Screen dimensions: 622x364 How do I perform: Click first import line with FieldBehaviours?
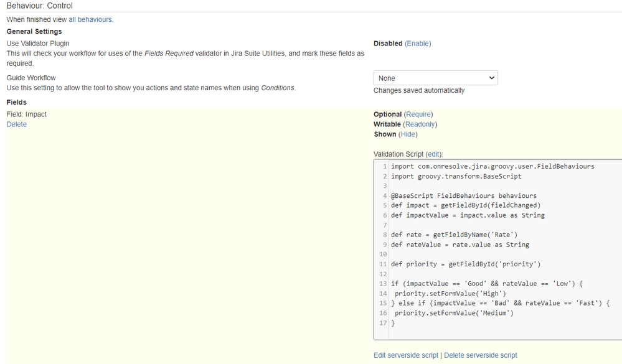[492, 166]
